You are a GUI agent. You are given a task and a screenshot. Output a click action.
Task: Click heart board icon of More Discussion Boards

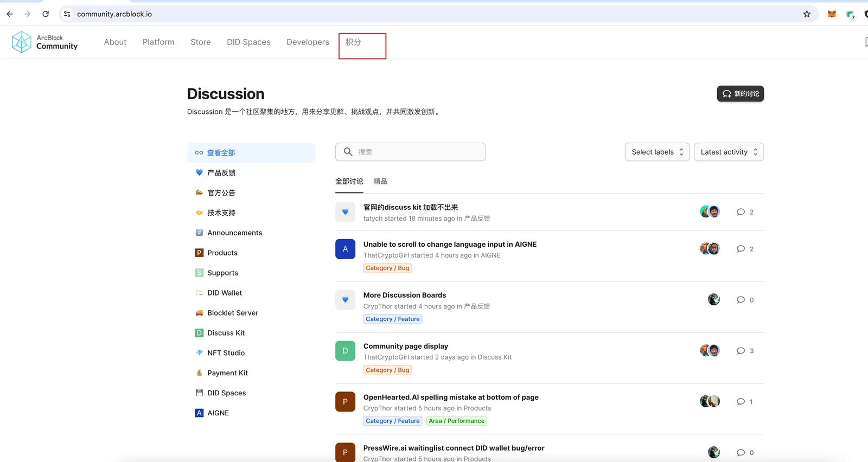345,300
